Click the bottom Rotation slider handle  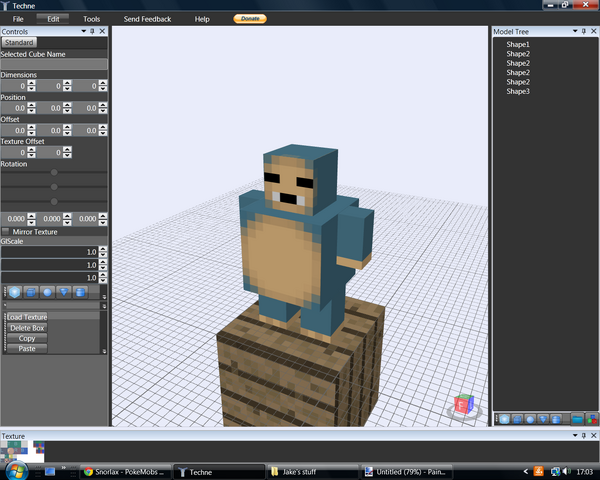(x=54, y=201)
